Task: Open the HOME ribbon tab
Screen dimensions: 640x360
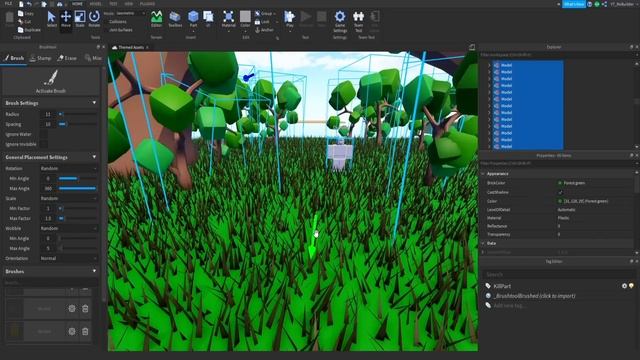Action: pos(77,4)
